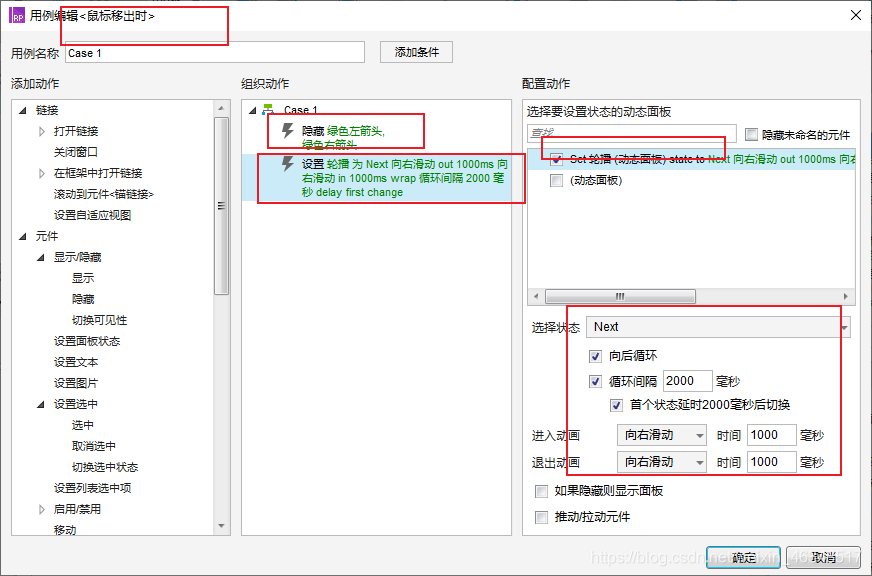This screenshot has height=576, width=872.
Task: Expand the 打开链接 item
Action: point(42,131)
